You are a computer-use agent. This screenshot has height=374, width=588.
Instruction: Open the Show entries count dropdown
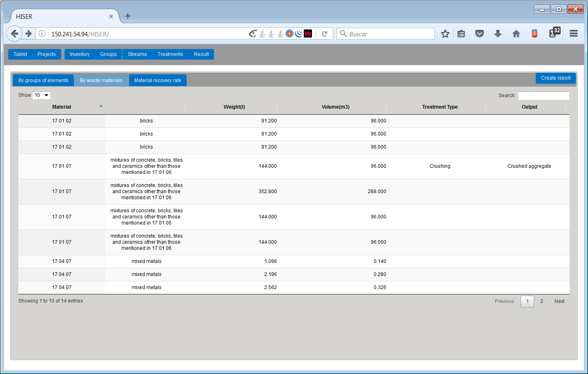[41, 95]
